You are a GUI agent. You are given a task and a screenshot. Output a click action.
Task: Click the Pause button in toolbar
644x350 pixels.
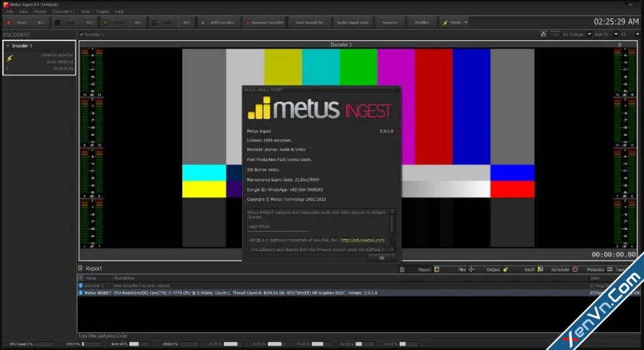(x=114, y=23)
